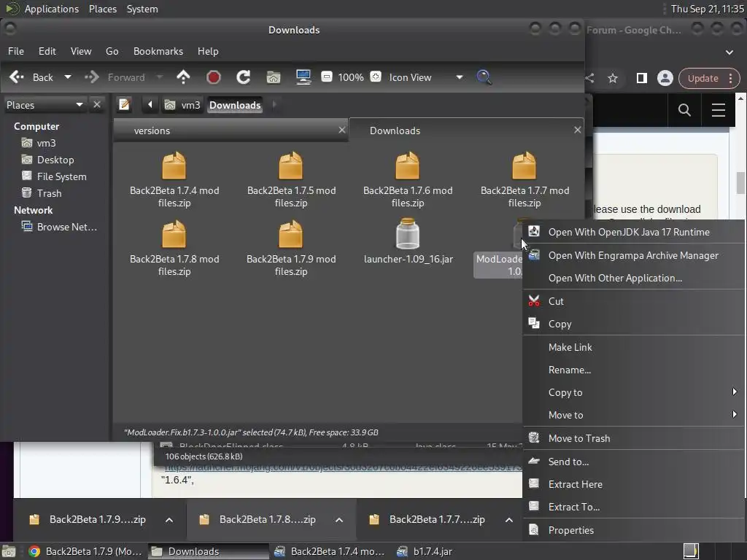The height and width of the screenshot is (560, 747).
Task: Toggle text-based location entry icon
Action: [125, 104]
